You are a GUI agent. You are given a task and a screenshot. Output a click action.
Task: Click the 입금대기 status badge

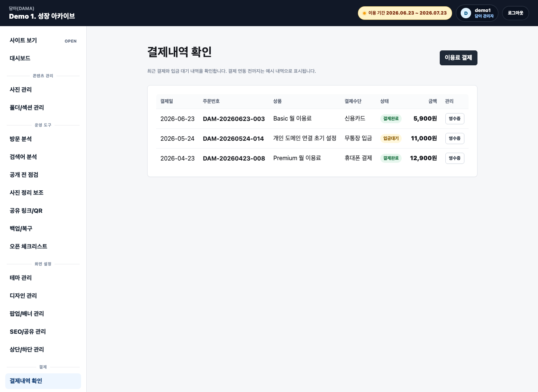coord(391,139)
